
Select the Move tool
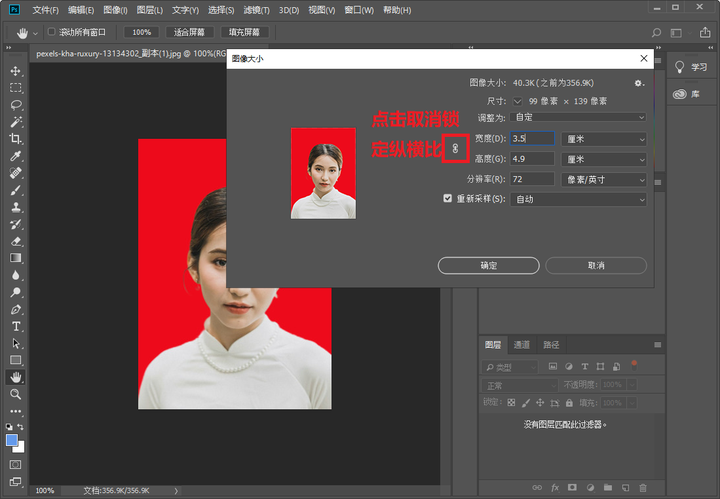tap(16, 71)
